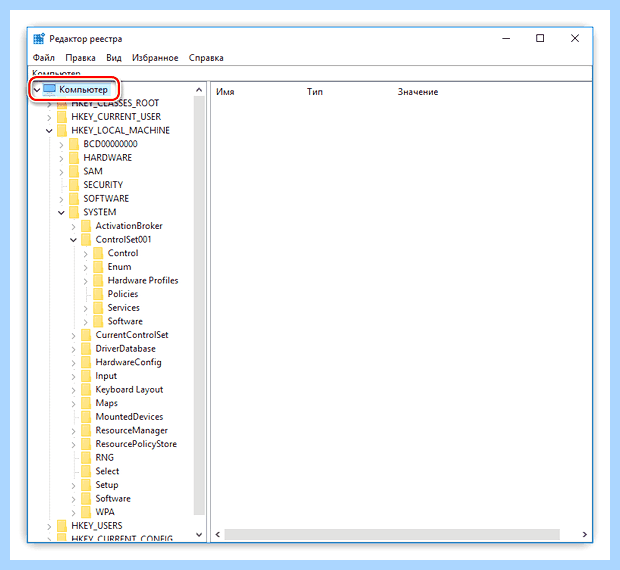Open the Избранное menu
The width and height of the screenshot is (620, 570).
[155, 58]
